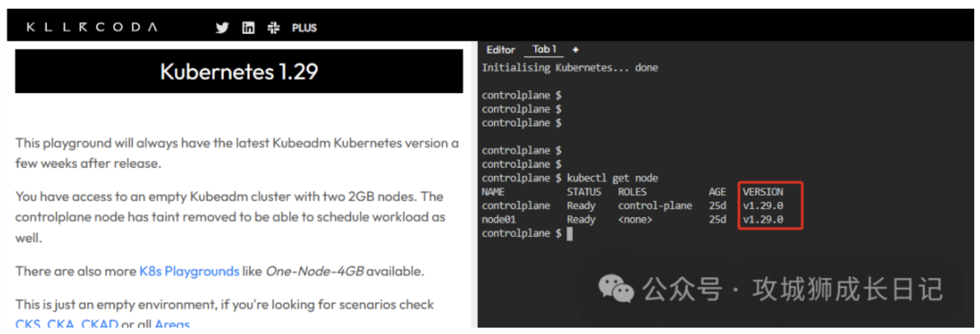Select the Tab 1 terminal tab
This screenshot has height=334, width=980.
click(544, 50)
